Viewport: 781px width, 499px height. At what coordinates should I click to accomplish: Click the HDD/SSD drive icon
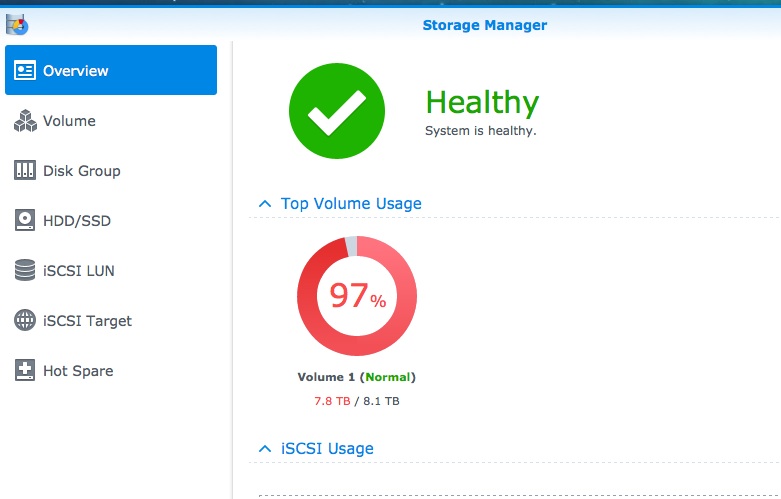point(24,220)
